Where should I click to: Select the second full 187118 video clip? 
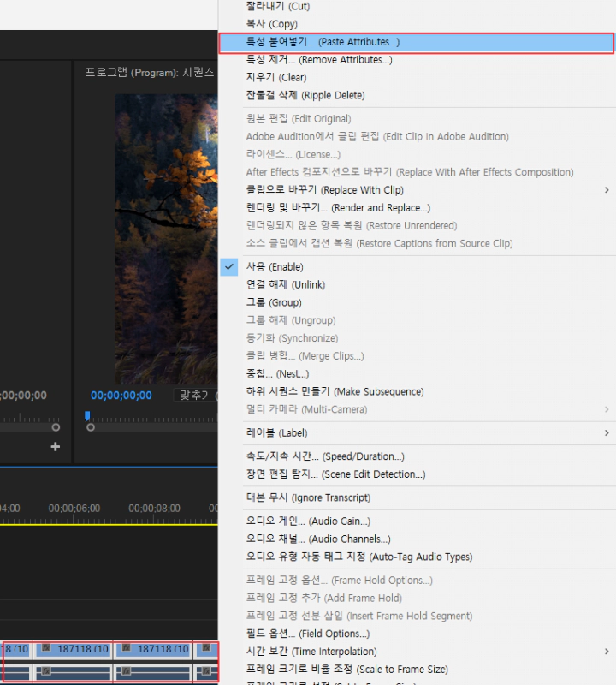coord(153,650)
